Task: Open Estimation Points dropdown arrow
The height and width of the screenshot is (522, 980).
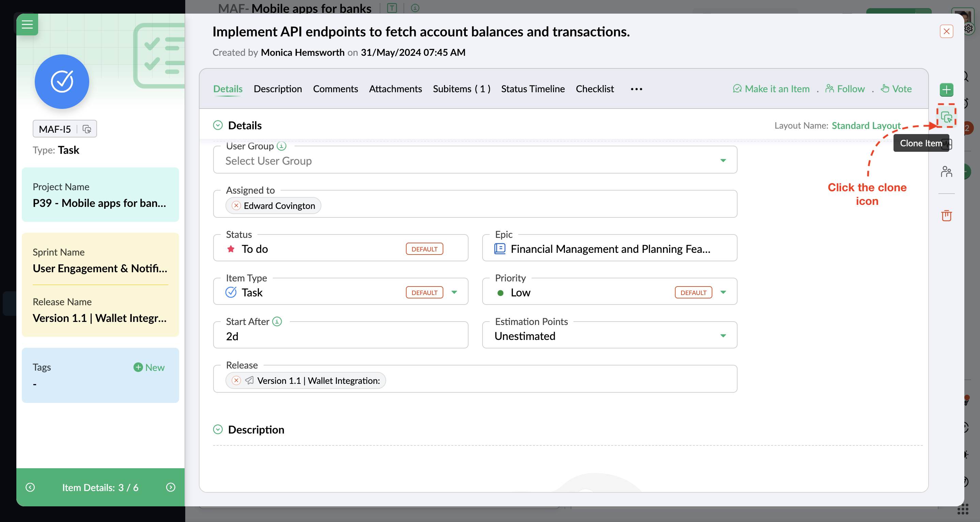Action: pos(723,336)
